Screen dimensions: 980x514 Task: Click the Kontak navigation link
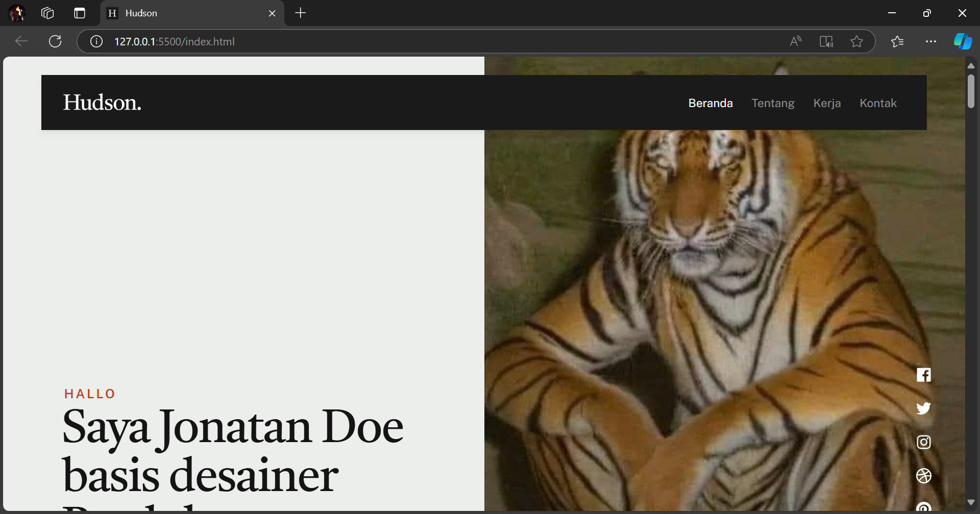coord(878,103)
